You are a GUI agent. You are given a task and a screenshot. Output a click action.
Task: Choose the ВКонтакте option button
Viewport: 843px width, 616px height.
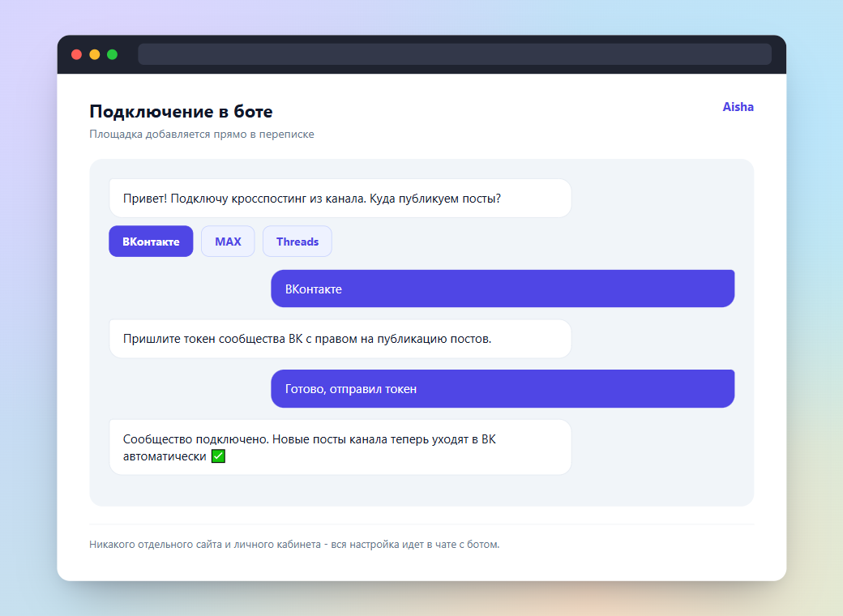(151, 242)
